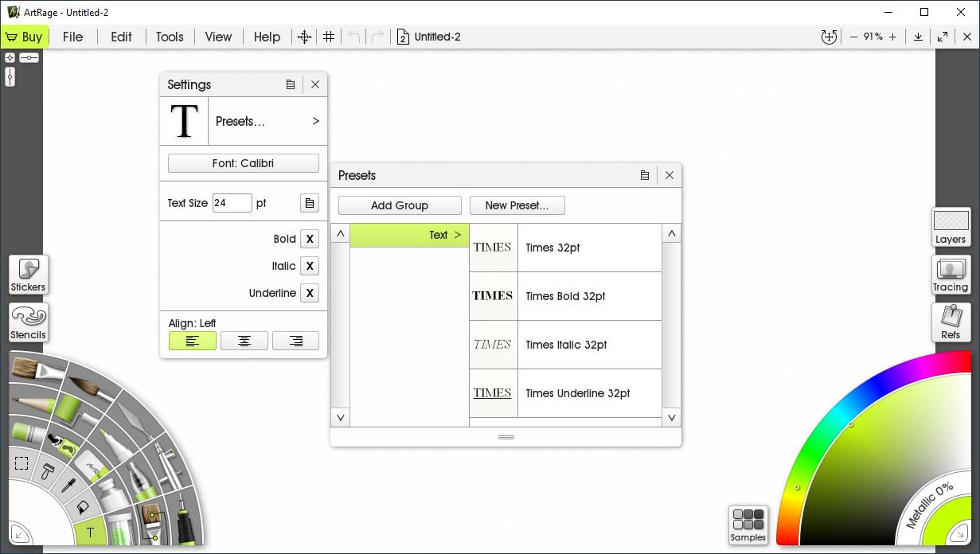This screenshot has height=554, width=980.
Task: Select the Times Bold 32pt preset
Action: [565, 296]
